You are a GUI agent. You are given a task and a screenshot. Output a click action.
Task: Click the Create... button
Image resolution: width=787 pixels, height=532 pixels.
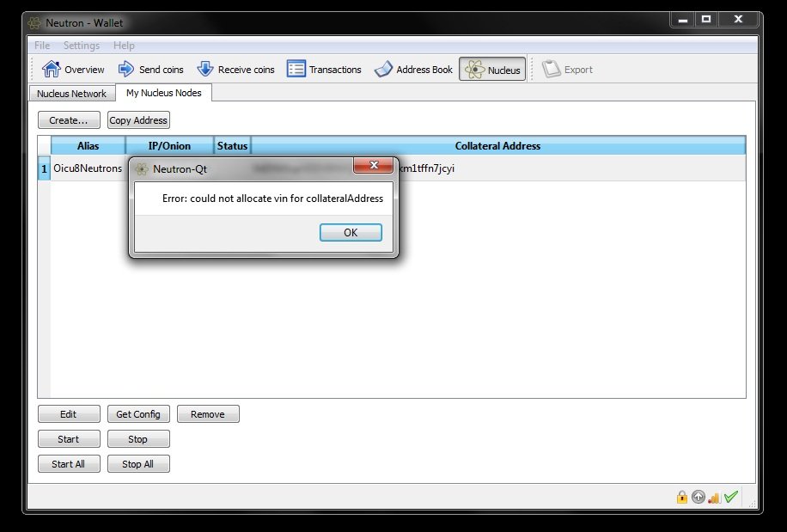click(x=69, y=120)
